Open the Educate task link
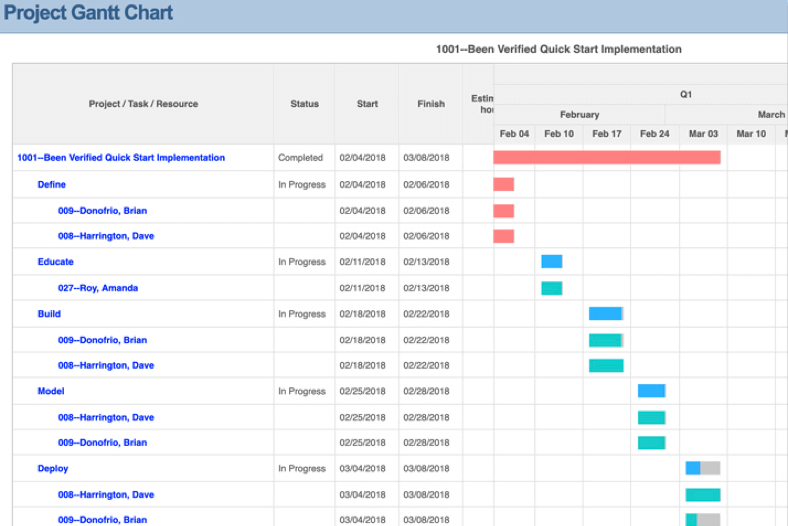This screenshot has height=526, width=788. (56, 262)
